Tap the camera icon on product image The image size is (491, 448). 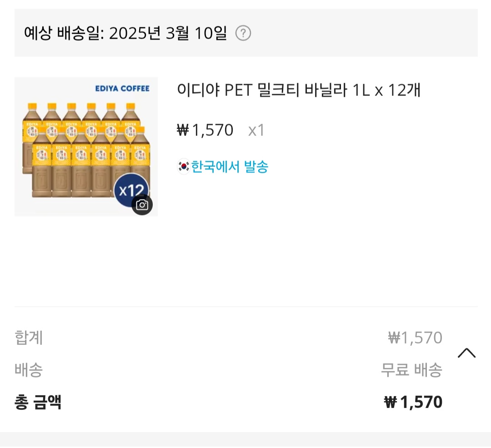(142, 205)
